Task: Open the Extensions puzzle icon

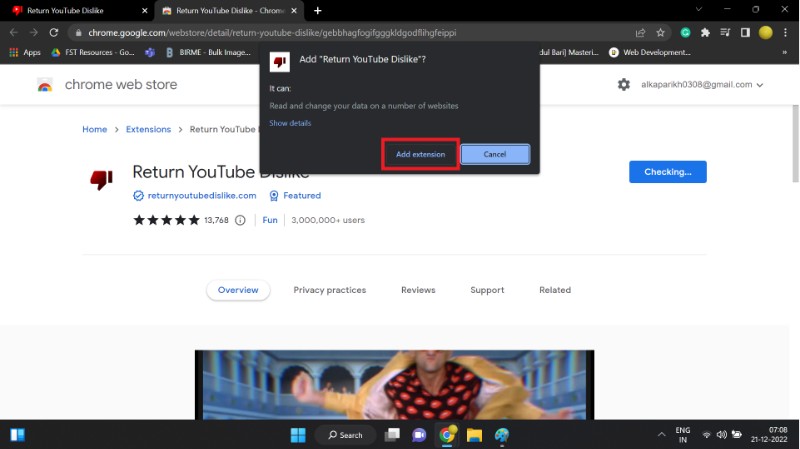Action: (705, 33)
